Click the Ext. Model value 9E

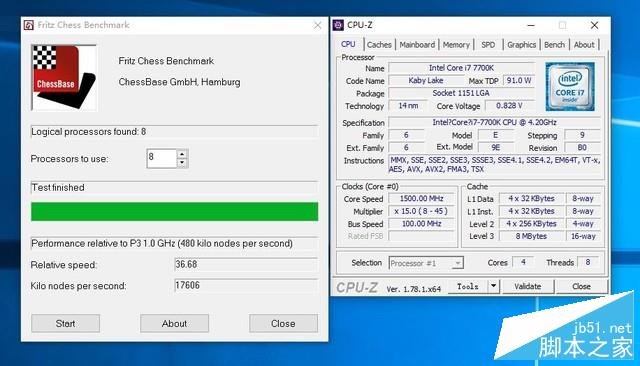[496, 147]
